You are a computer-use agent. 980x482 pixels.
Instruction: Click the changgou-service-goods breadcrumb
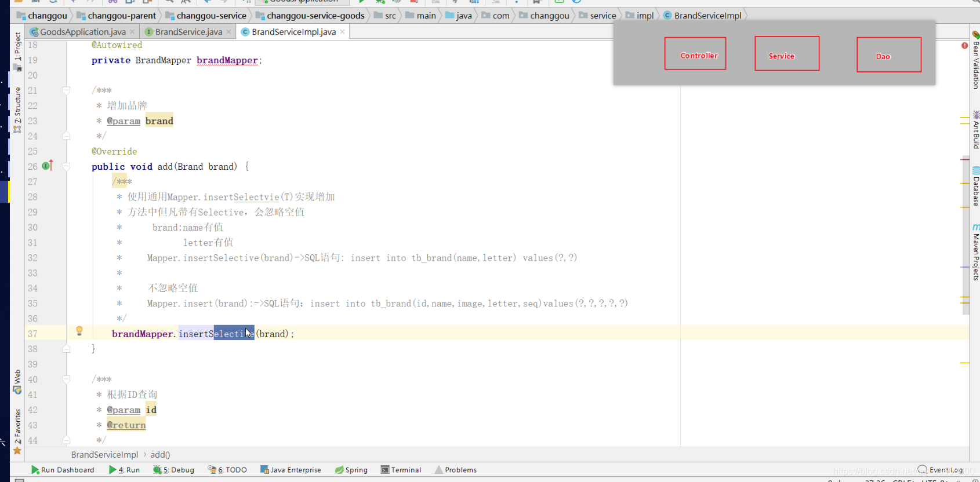(310, 16)
